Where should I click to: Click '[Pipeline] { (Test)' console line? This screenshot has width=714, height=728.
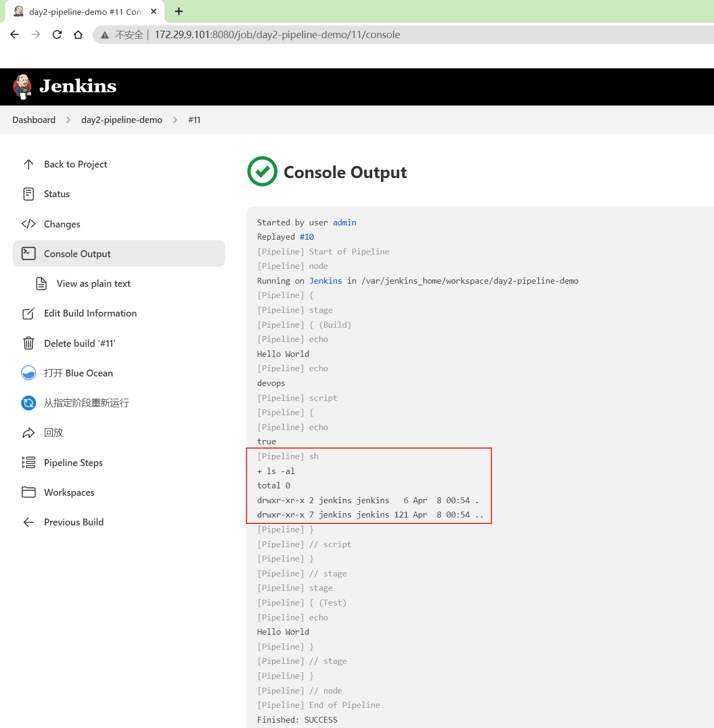[x=302, y=603]
